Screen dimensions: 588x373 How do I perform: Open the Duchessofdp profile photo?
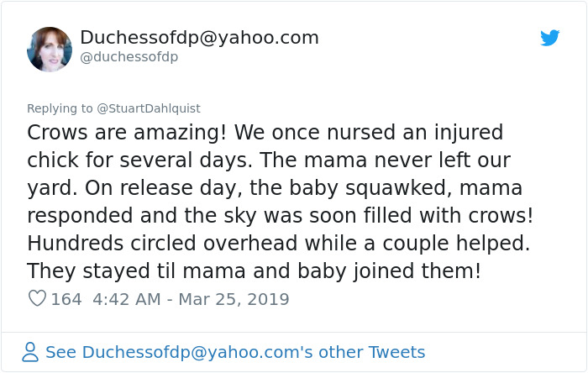point(50,49)
